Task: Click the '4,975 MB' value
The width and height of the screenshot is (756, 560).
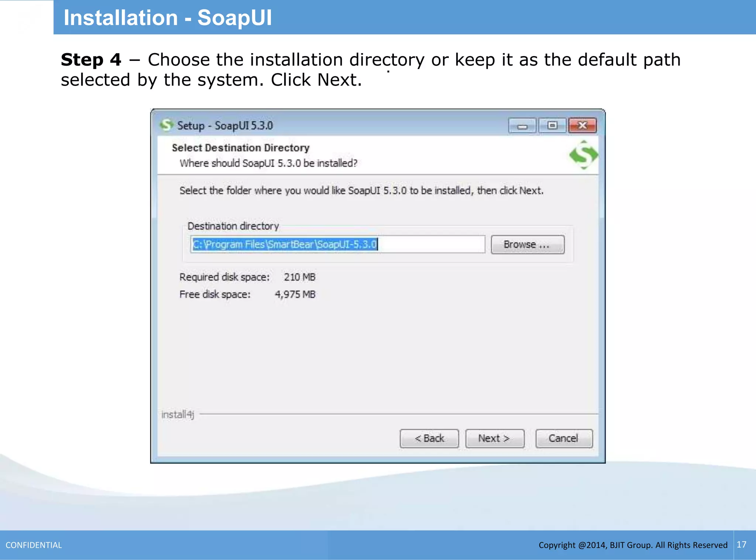Action: point(295,294)
